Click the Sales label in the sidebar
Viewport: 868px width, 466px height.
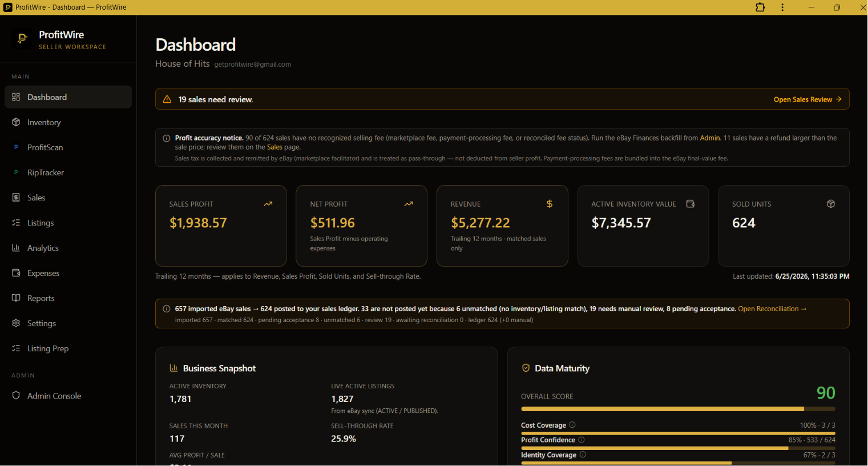[x=36, y=198]
